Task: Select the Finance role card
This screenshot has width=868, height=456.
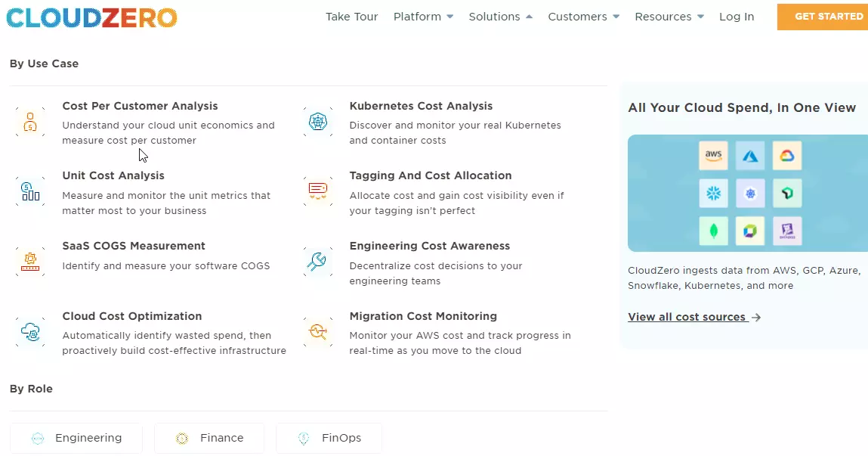Action: [x=209, y=438]
